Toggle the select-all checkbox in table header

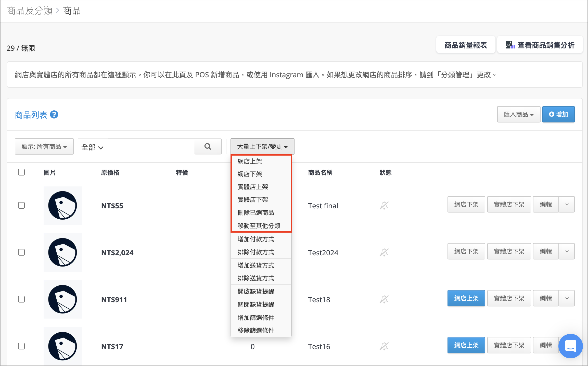(21, 172)
